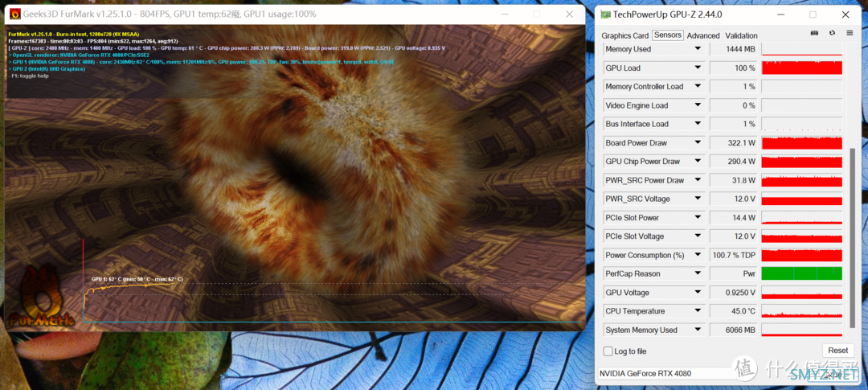Click the Board Power Draw history graph
Screen dimensions: 868x390
tap(802, 142)
